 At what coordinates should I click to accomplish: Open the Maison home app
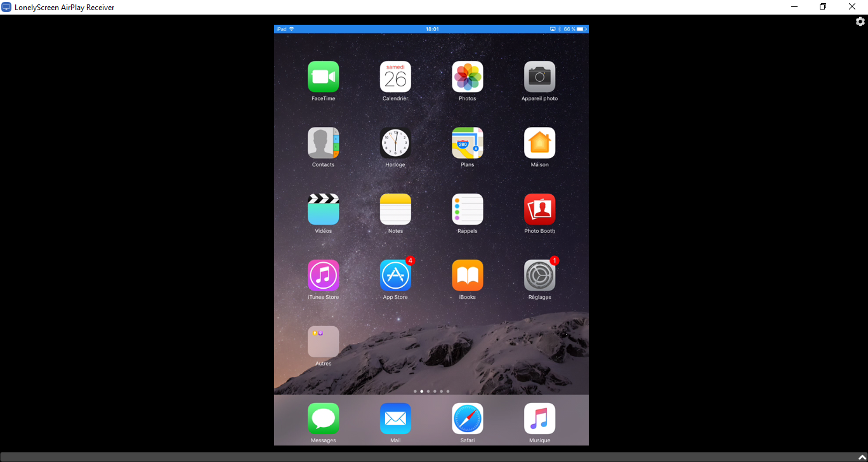(540, 143)
